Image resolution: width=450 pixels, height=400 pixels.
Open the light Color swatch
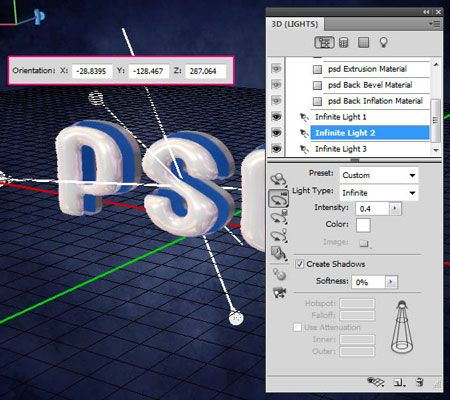point(363,225)
